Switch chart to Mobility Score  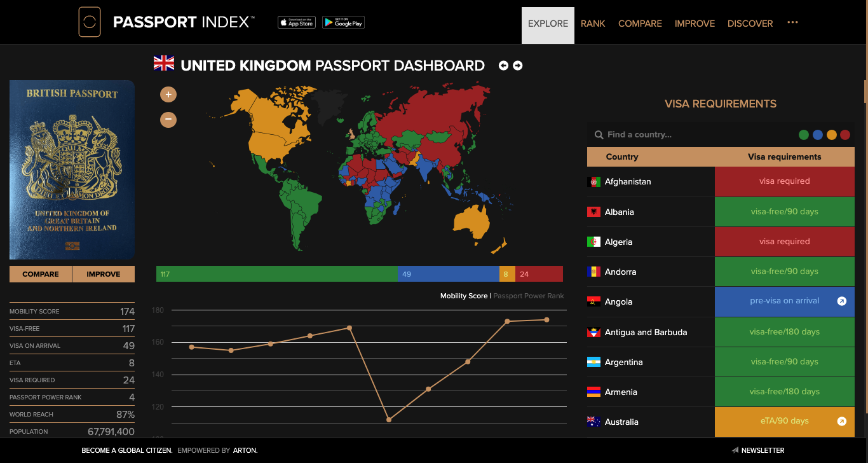[x=464, y=296]
